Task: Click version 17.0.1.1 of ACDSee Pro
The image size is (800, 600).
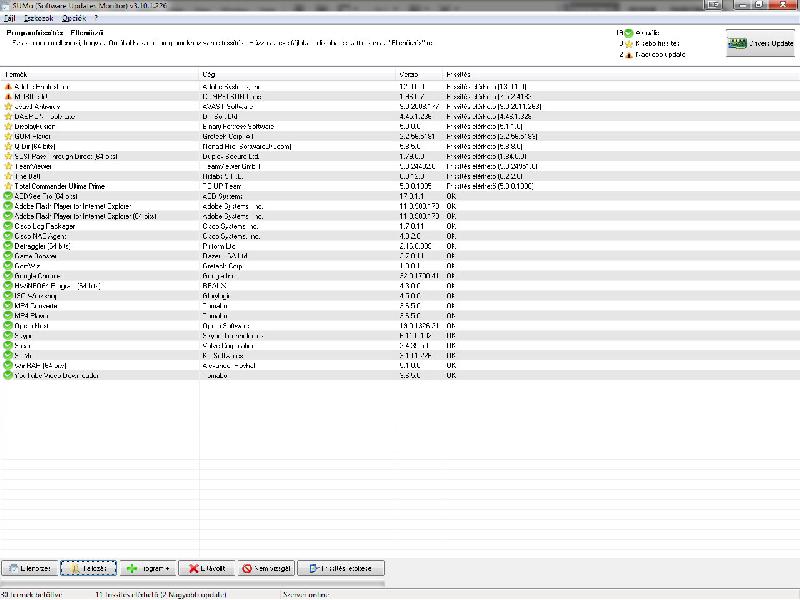Action: [411, 196]
